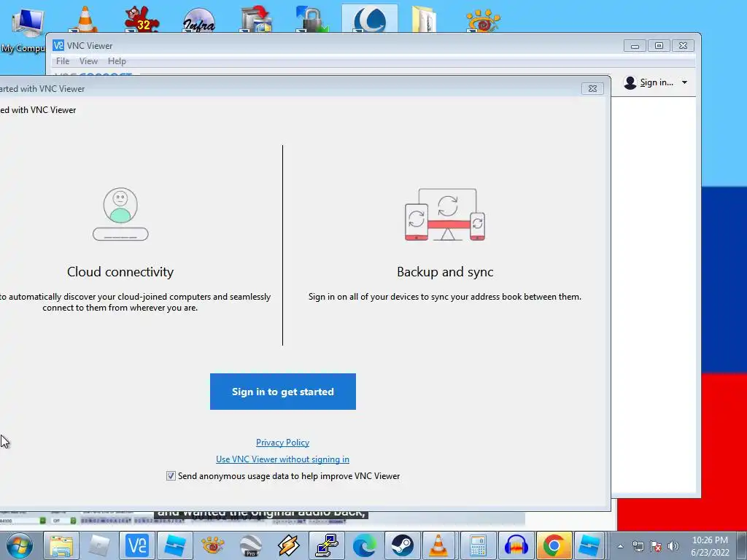Select the folder icon on the desktop
747x560 pixels.
424,19
